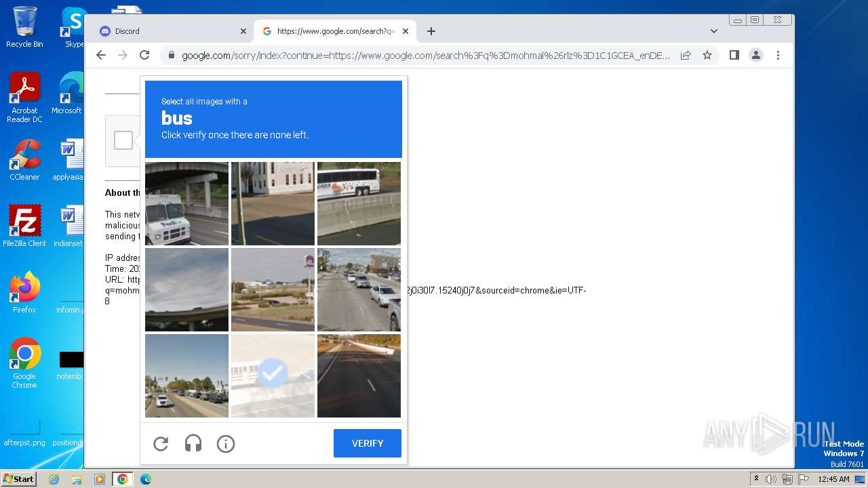View site information lock icon

coord(172,56)
